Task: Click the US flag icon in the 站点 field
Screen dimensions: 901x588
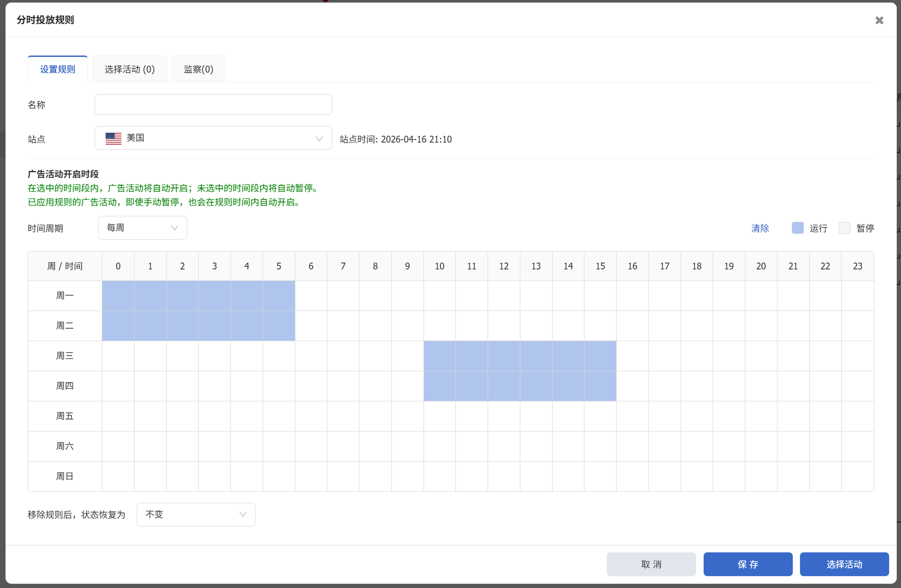Action: [x=113, y=138]
